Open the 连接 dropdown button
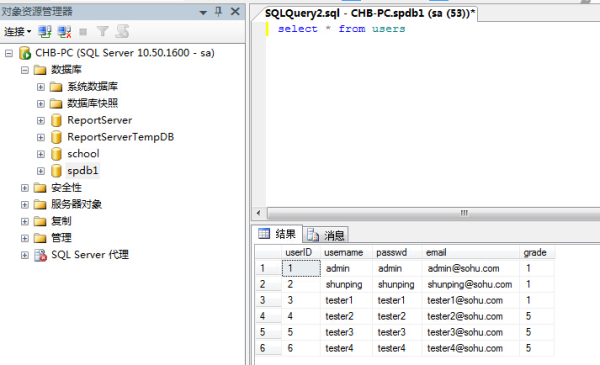The width and height of the screenshot is (600, 365). [17, 32]
